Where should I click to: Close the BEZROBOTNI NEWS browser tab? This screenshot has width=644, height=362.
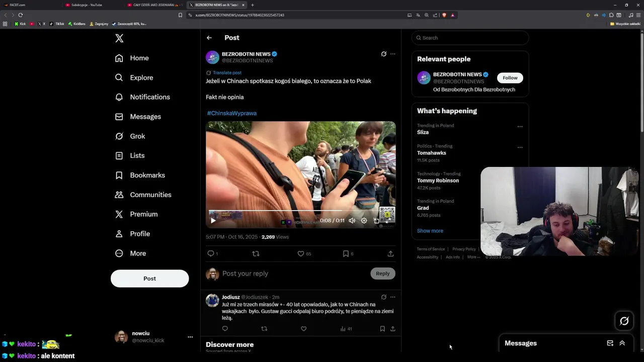pyautogui.click(x=243, y=5)
